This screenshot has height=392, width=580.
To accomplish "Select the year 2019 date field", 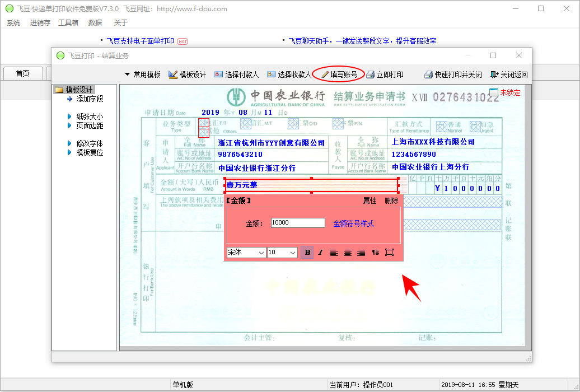I will click(x=211, y=113).
